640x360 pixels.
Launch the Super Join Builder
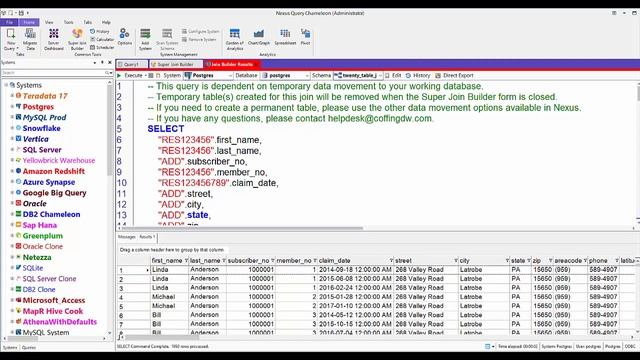[x=77, y=39]
